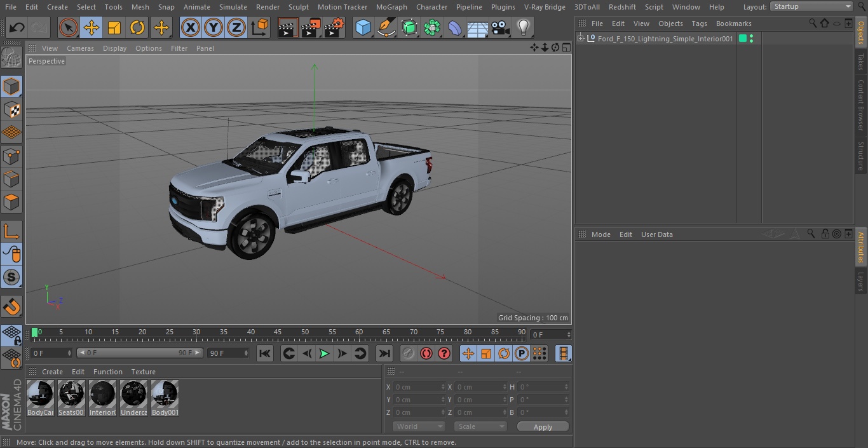This screenshot has width=868, height=448.
Task: Switch to Points mode
Action: pyautogui.click(x=11, y=156)
